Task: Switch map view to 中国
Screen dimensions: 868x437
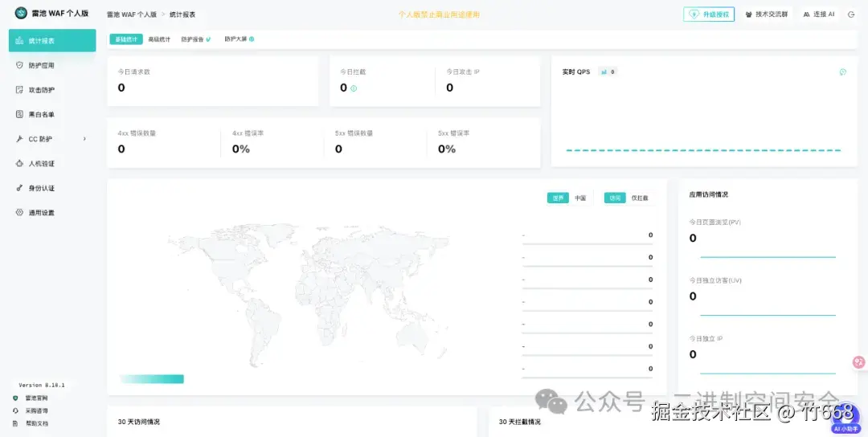Action: pyautogui.click(x=580, y=198)
